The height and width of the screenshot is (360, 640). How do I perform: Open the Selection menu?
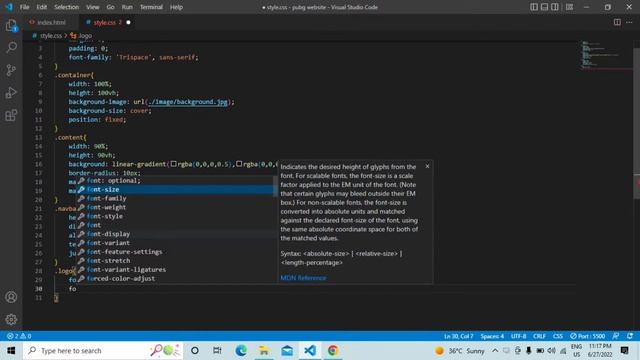67,7
